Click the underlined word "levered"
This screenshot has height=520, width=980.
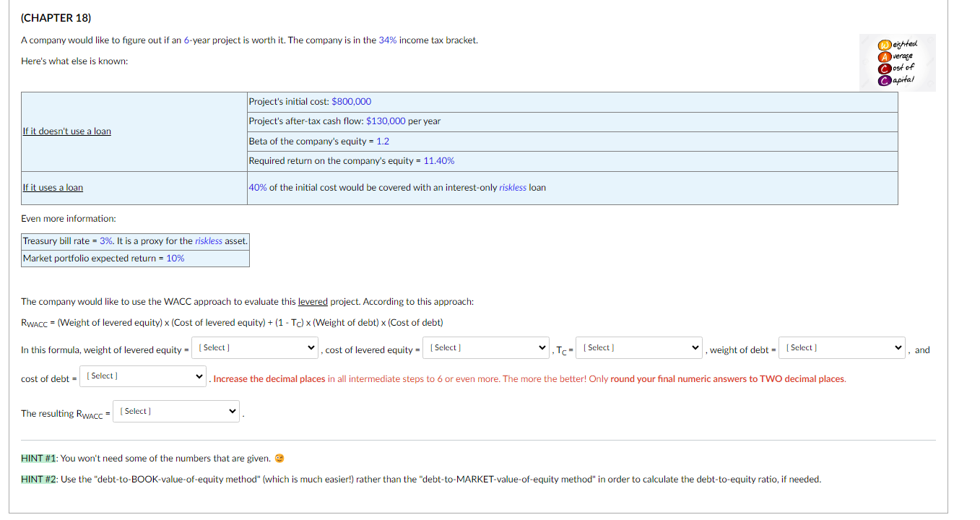point(313,301)
